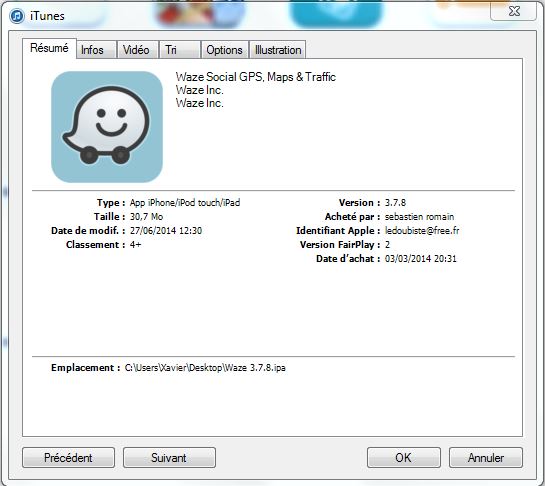Close the iTunes dialog window
This screenshot has width=545, height=486.
514,11
